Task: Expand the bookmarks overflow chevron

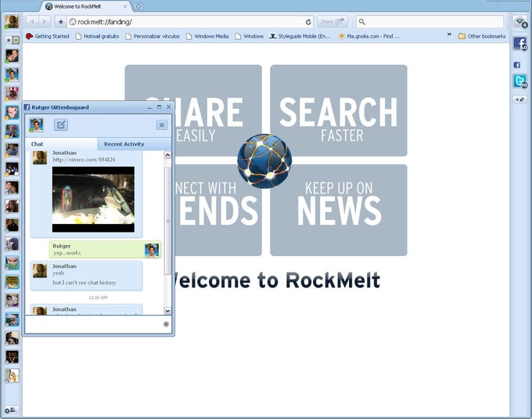Action: click(x=449, y=34)
